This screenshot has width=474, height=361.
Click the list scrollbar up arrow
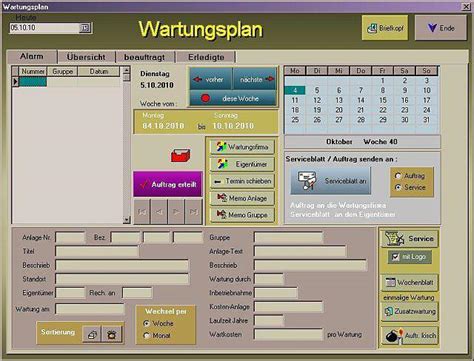(x=126, y=70)
